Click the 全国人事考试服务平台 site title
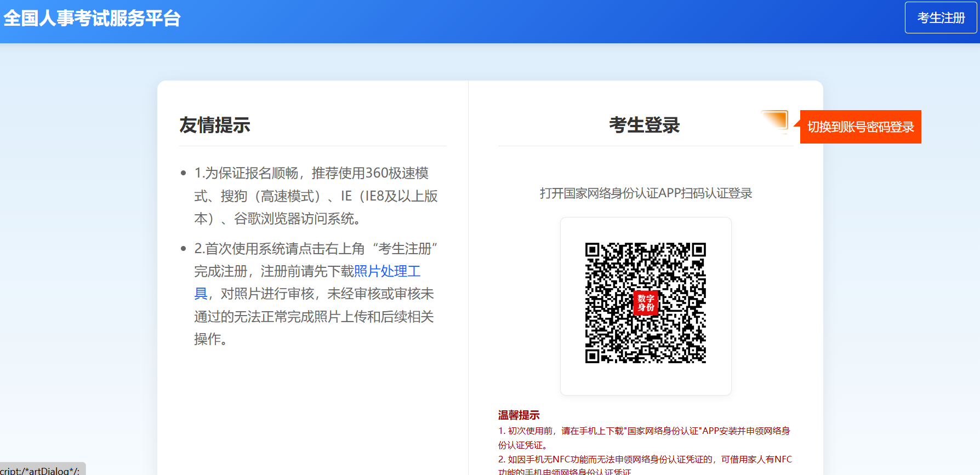This screenshot has width=980, height=475. pos(92,18)
